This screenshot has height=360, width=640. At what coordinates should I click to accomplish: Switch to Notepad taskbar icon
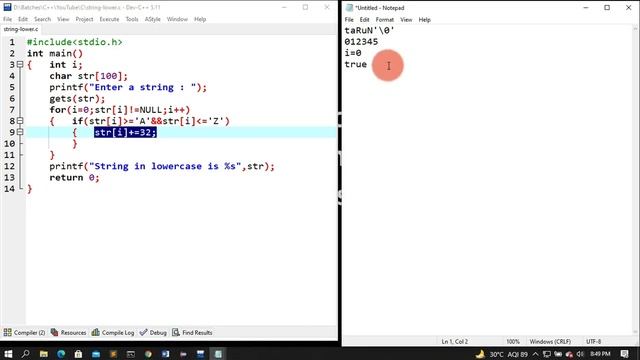[218, 354]
